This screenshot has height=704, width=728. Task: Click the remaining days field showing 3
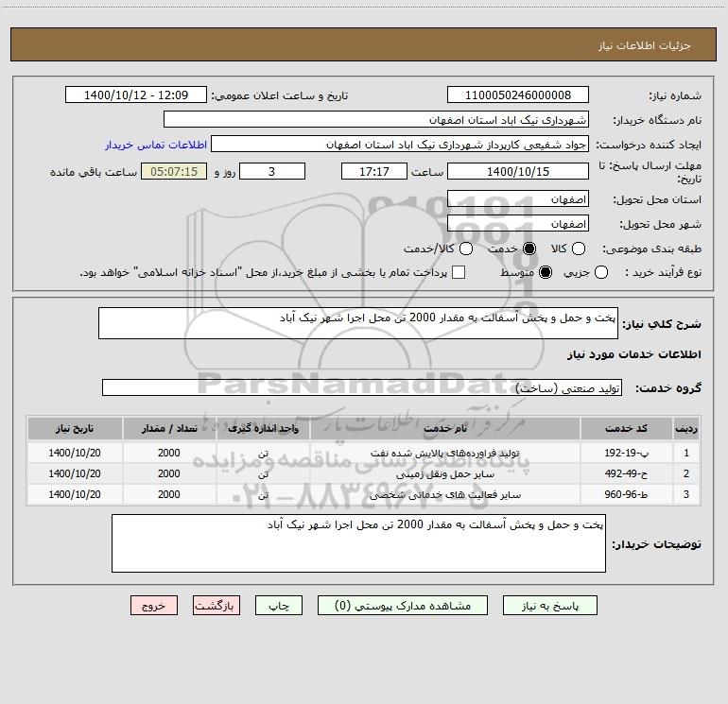[272, 171]
